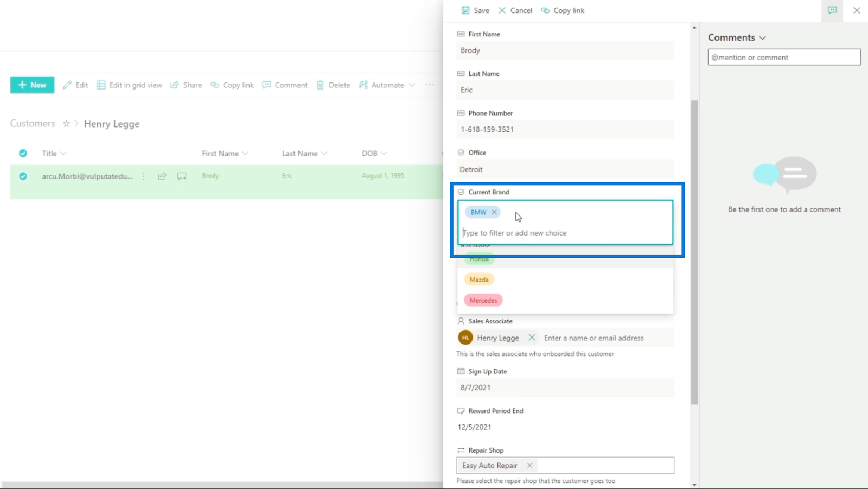Open the Last Name column header menu
The height and width of the screenshot is (489, 868).
304,154
